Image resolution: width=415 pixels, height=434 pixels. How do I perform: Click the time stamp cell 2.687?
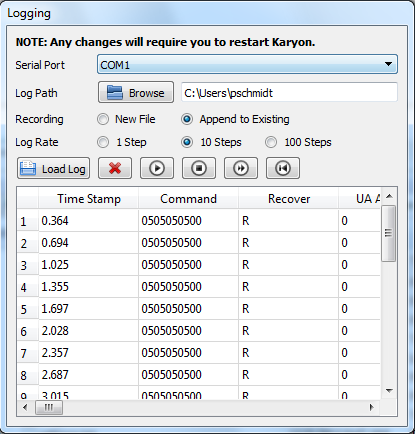[x=88, y=375]
